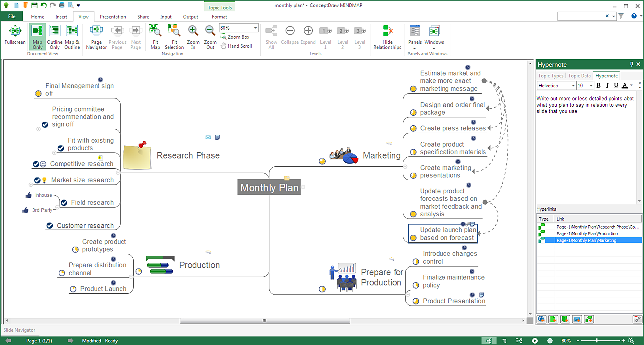The height and width of the screenshot is (345, 644).
Task: Activate the Hand Scroll tool
Action: (236, 46)
